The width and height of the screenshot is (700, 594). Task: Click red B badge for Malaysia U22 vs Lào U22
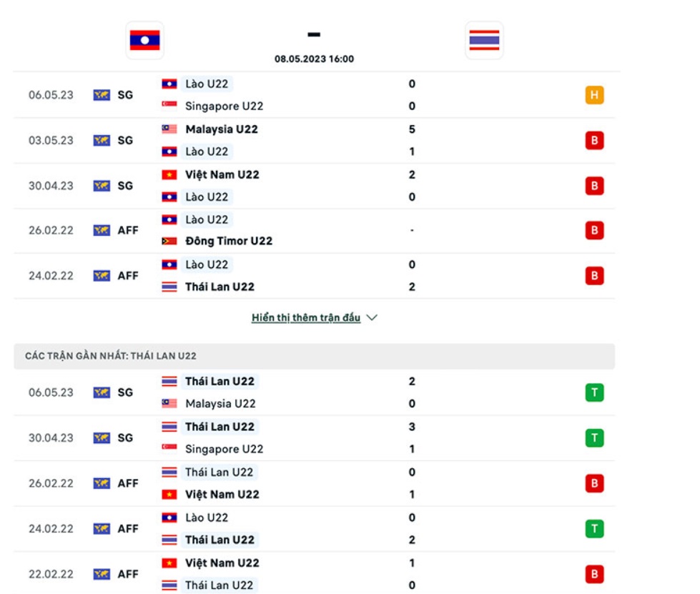coord(594,141)
